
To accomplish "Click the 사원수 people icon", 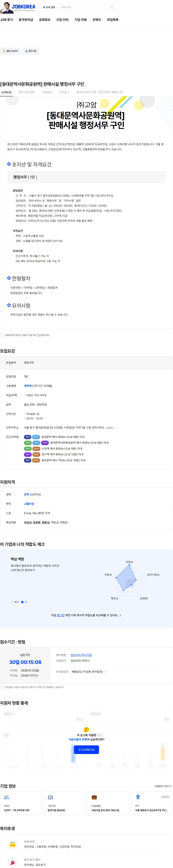I will click(6, 797).
